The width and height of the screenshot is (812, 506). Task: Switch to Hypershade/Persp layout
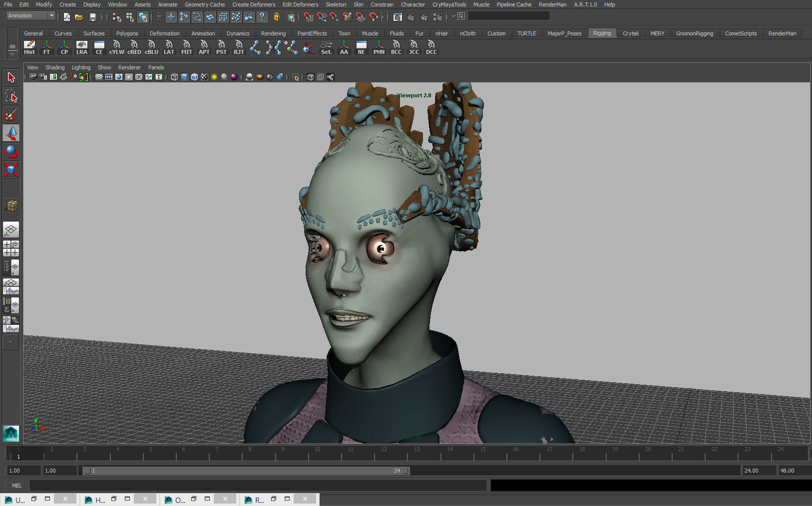(11, 305)
